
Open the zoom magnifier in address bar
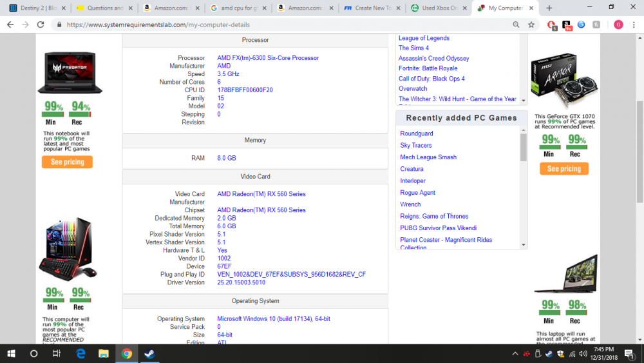(x=516, y=25)
